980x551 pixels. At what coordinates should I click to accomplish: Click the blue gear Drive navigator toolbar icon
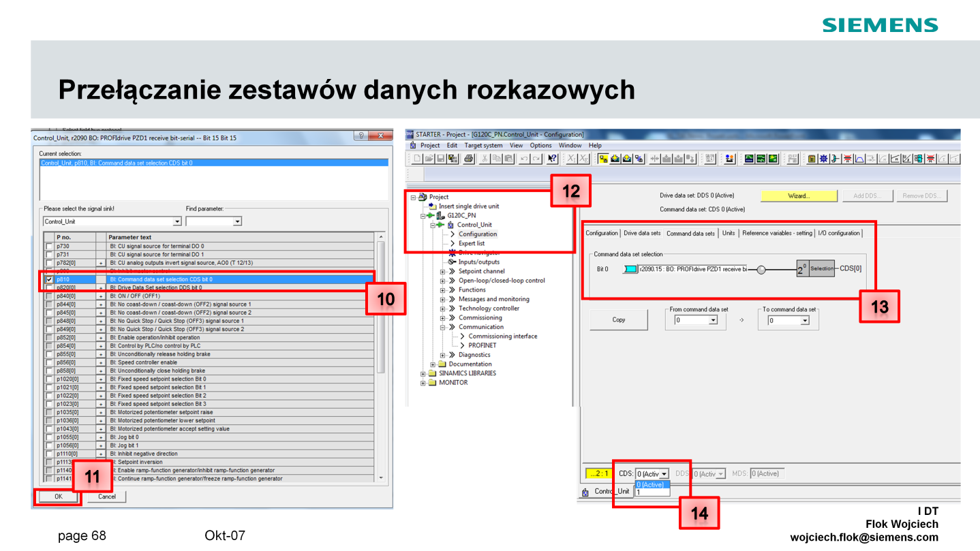tap(823, 159)
